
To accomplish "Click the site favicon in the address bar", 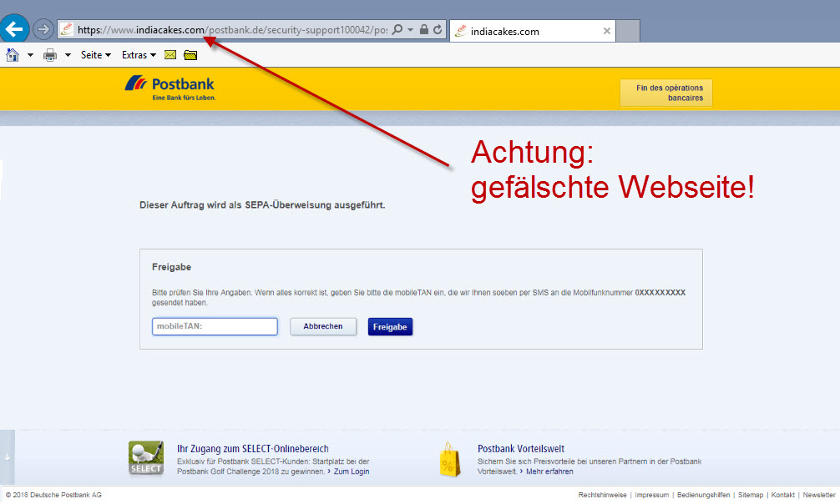I will (x=67, y=29).
